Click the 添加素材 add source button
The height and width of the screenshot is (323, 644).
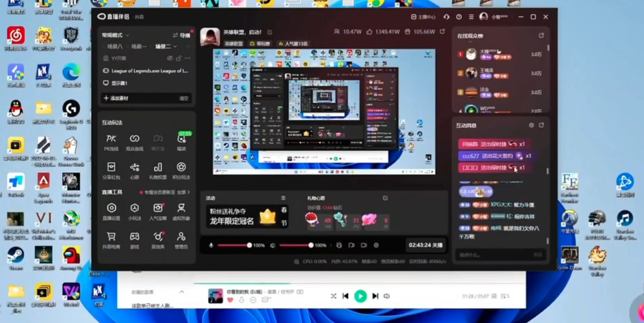(x=116, y=98)
